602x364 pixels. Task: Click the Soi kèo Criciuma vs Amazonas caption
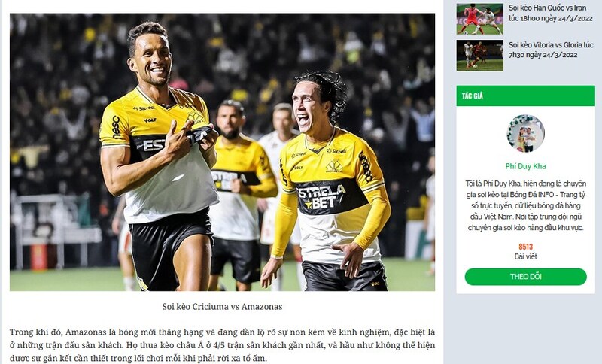[222, 306]
